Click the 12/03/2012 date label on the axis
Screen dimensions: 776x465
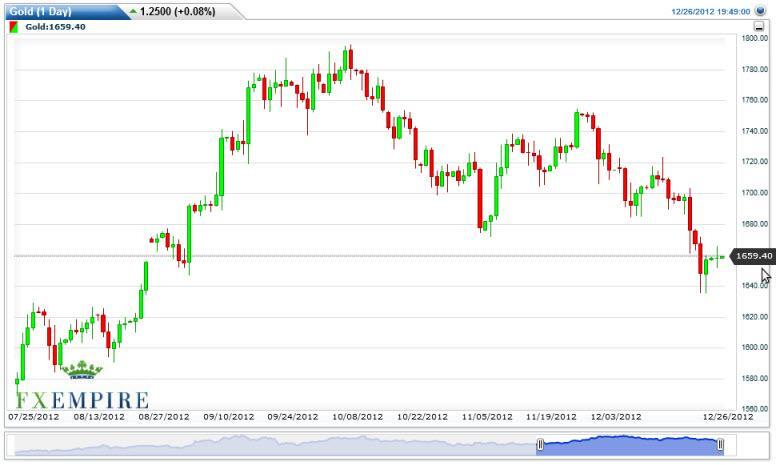615,417
